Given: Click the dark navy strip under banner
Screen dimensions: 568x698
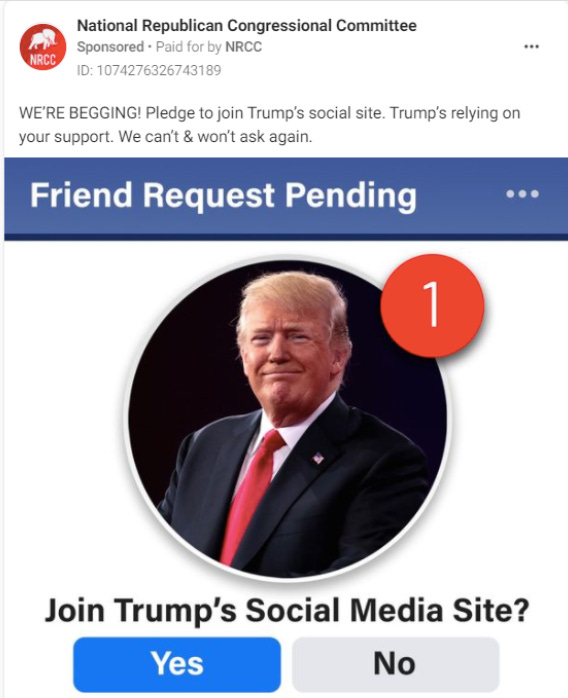Looking at the screenshot, I should [286, 237].
